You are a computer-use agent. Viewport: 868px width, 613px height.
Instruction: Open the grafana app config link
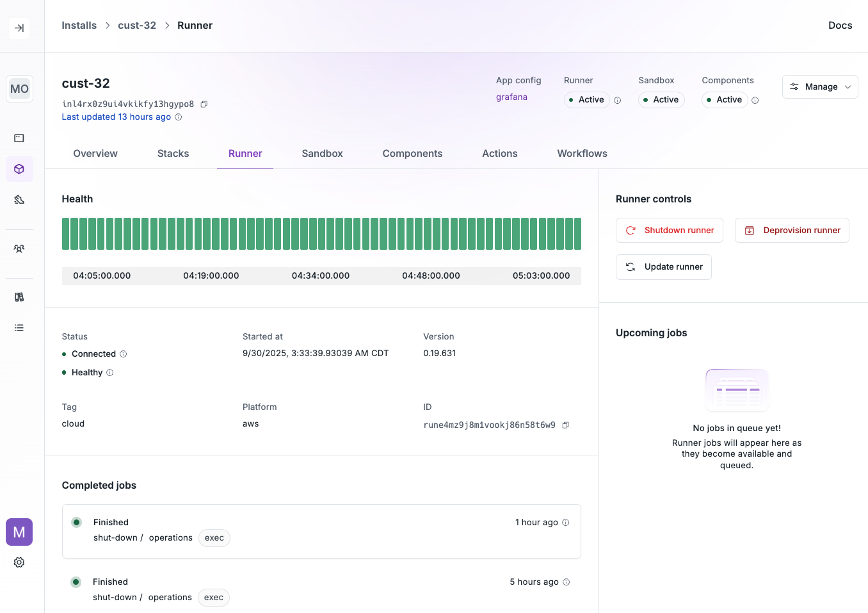[511, 97]
